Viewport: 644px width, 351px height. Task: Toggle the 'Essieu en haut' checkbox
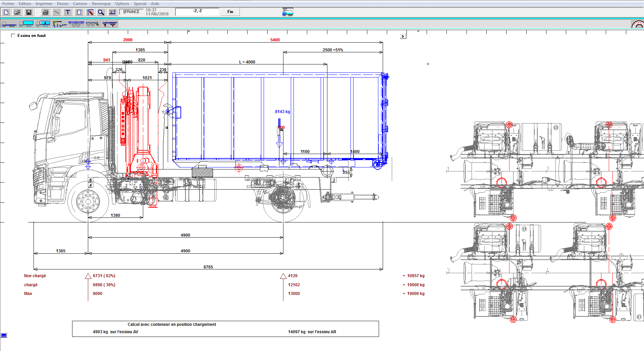click(13, 36)
